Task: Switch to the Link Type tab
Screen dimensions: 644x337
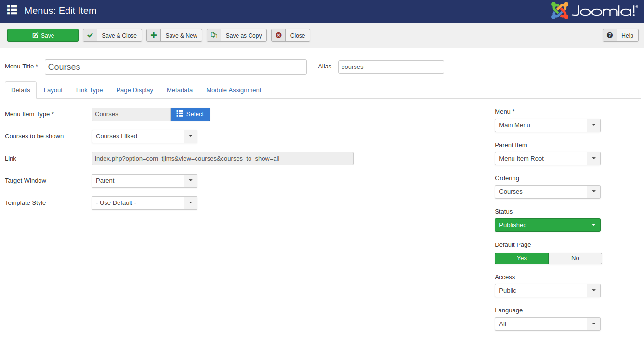Action: pyautogui.click(x=89, y=90)
